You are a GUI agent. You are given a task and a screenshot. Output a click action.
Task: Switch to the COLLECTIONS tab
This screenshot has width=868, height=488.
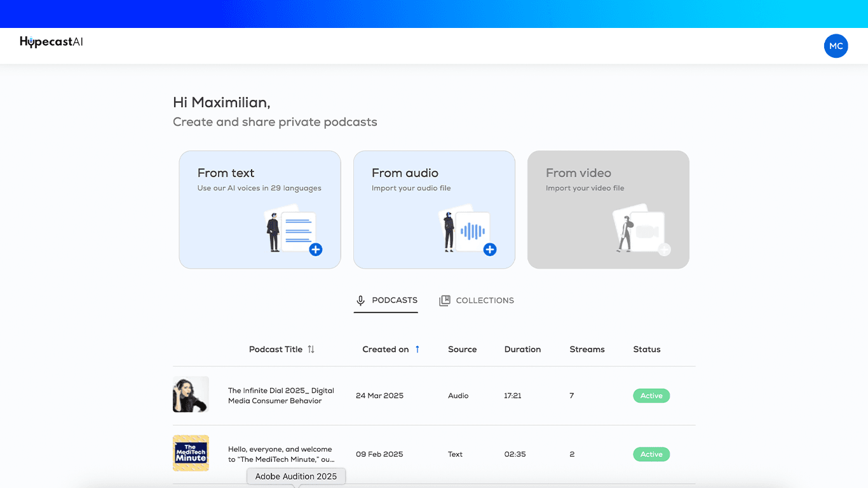click(x=485, y=300)
